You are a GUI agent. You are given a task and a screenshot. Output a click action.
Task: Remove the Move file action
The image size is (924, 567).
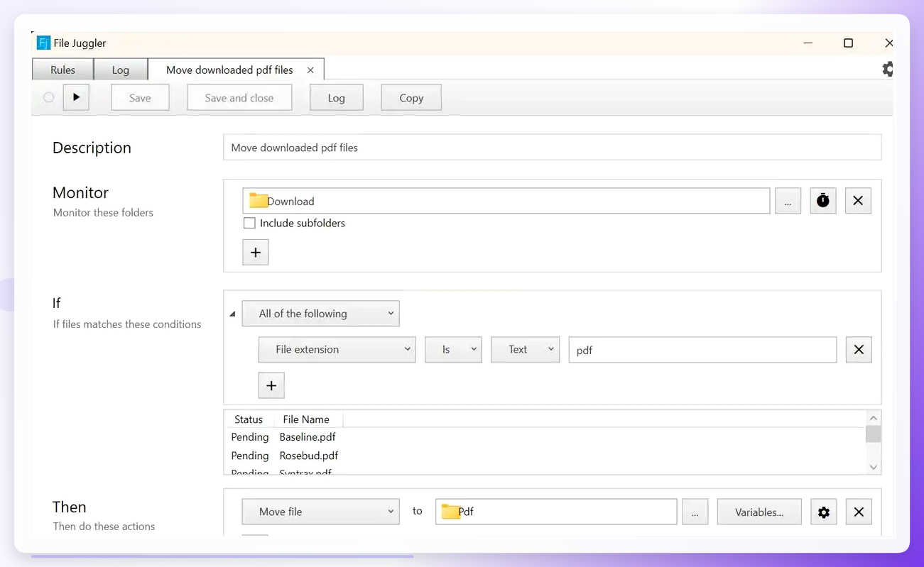(859, 512)
